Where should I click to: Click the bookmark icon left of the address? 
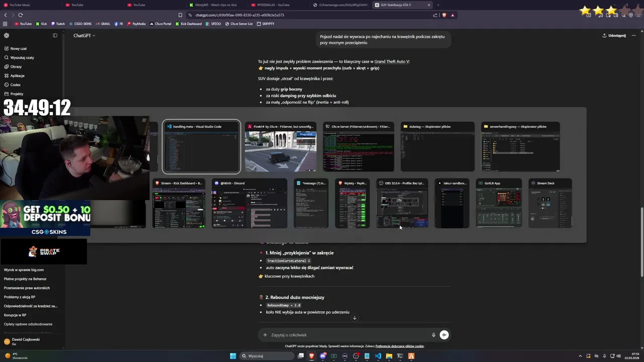[180, 15]
